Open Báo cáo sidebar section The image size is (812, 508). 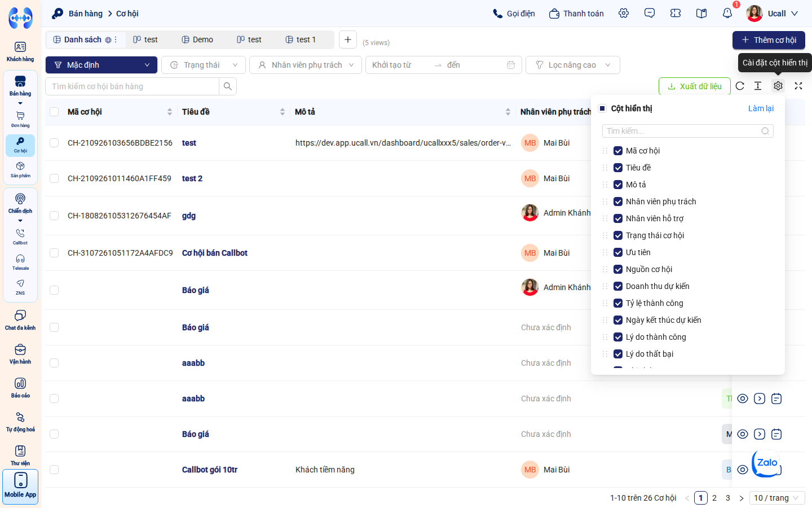click(20, 388)
